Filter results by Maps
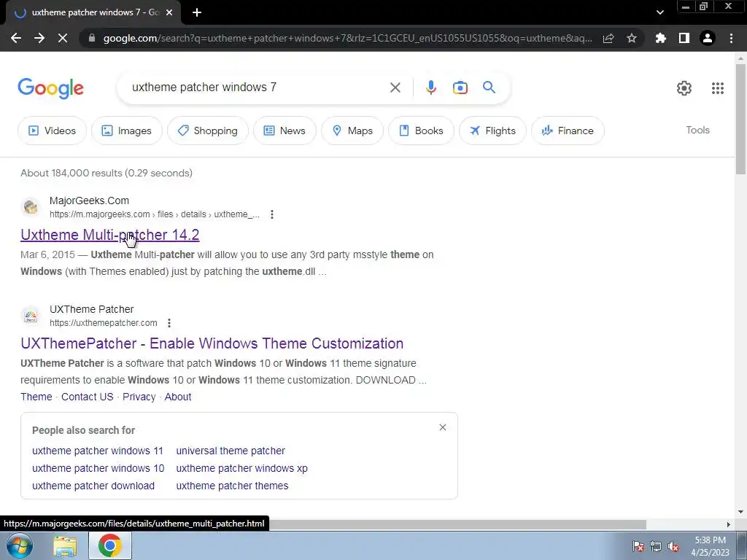 352,131
